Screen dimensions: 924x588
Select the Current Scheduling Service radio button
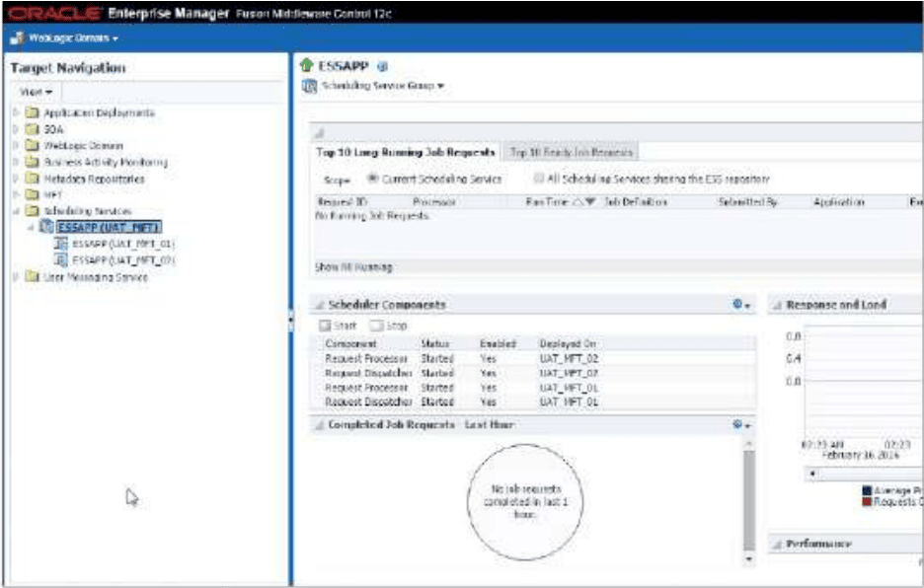(x=372, y=178)
